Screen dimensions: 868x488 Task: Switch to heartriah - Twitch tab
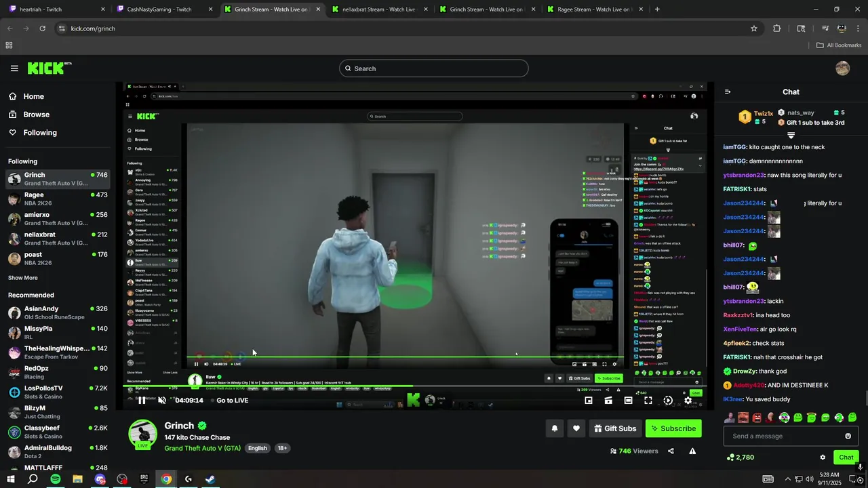[57, 9]
